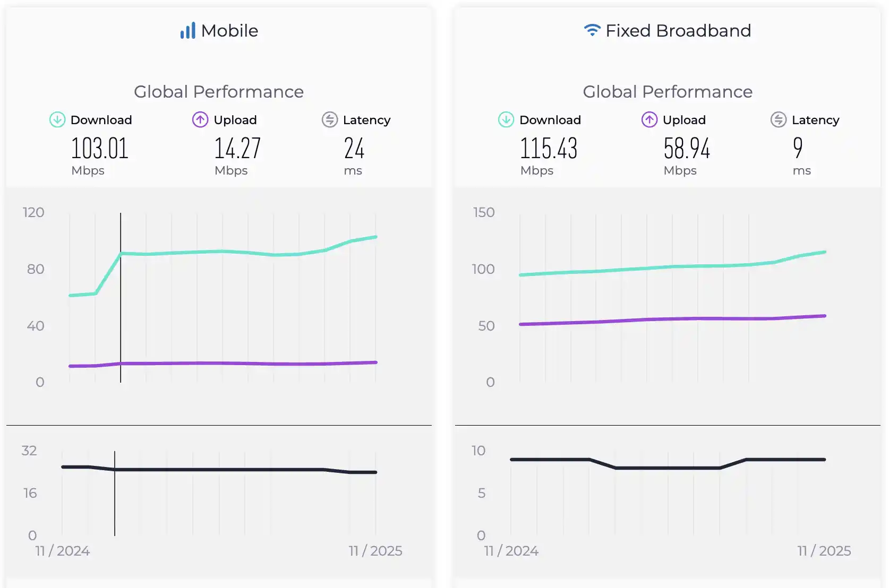Click the green download line in Mobile chart
Viewport: 889px width, 588px height.
click(223, 252)
